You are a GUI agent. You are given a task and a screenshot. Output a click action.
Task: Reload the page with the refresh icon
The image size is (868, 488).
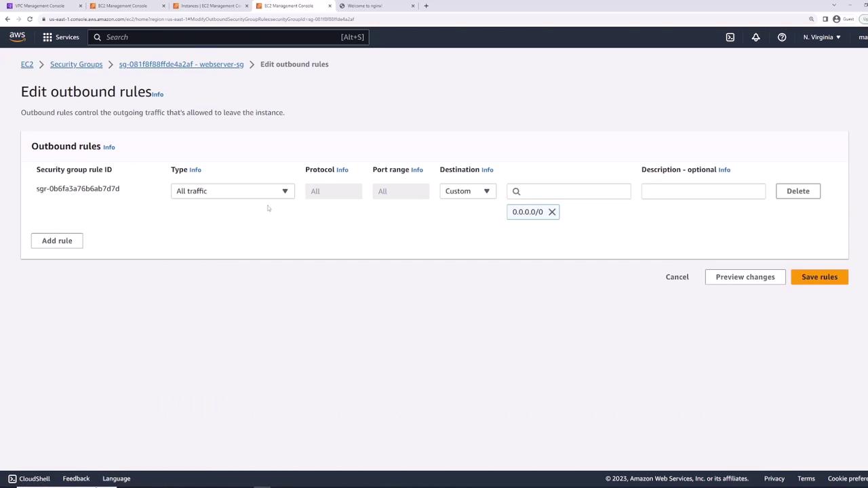tap(30, 19)
